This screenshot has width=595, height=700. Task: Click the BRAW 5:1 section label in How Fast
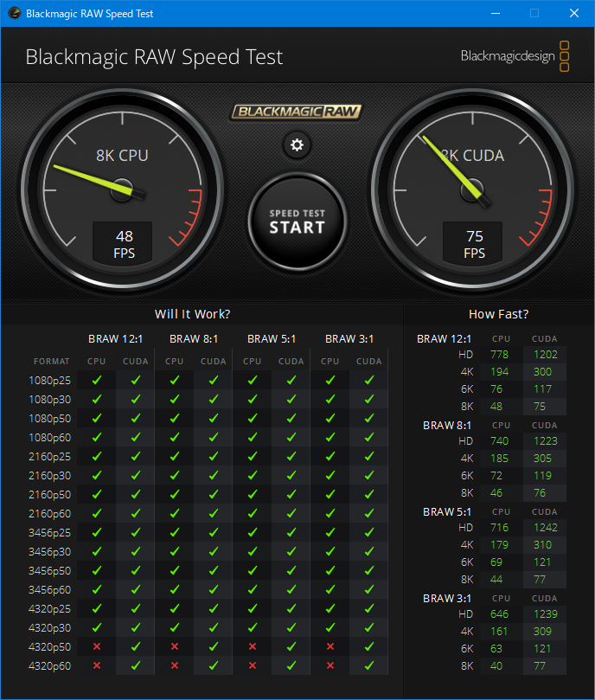tap(447, 511)
